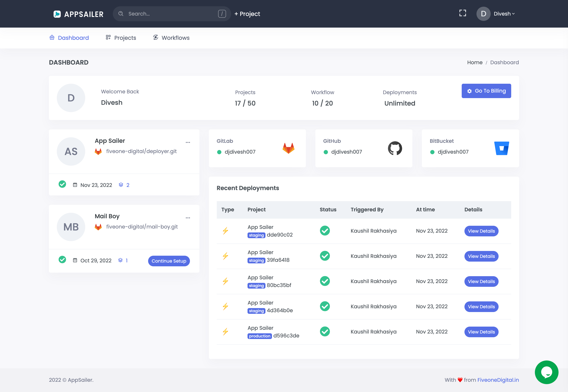Click the MB project avatar

[71, 227]
